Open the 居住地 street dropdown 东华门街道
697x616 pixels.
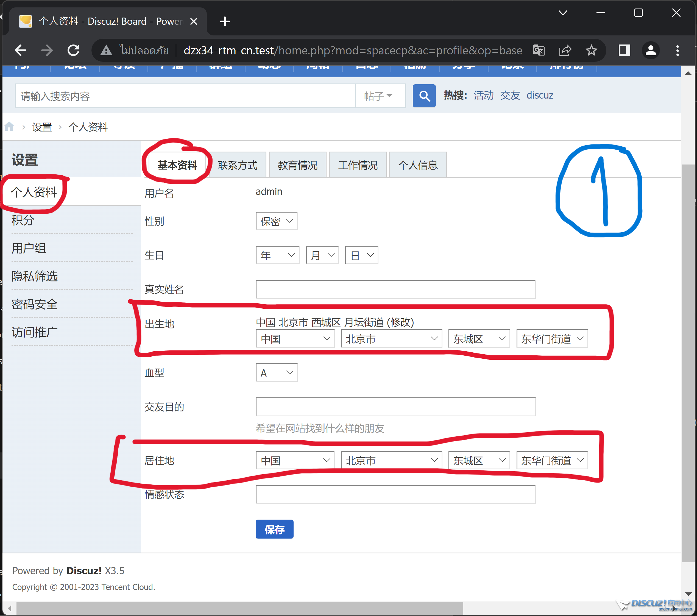tap(552, 460)
